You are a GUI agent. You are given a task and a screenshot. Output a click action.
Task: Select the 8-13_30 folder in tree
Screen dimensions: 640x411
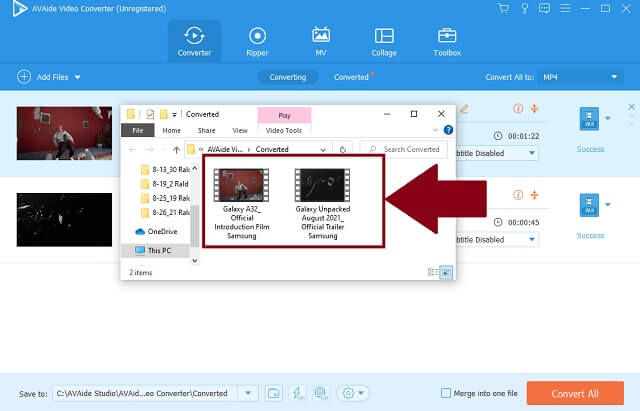tap(165, 169)
